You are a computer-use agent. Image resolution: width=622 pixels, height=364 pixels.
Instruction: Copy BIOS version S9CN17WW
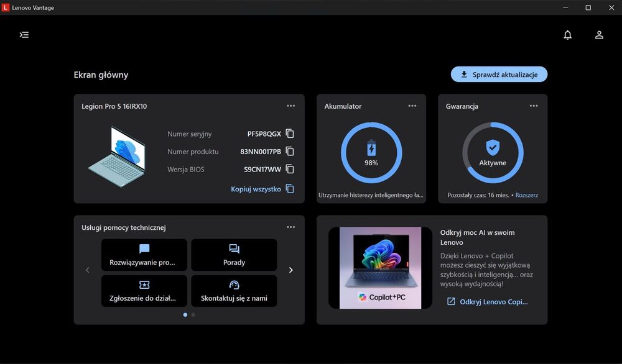(x=290, y=169)
